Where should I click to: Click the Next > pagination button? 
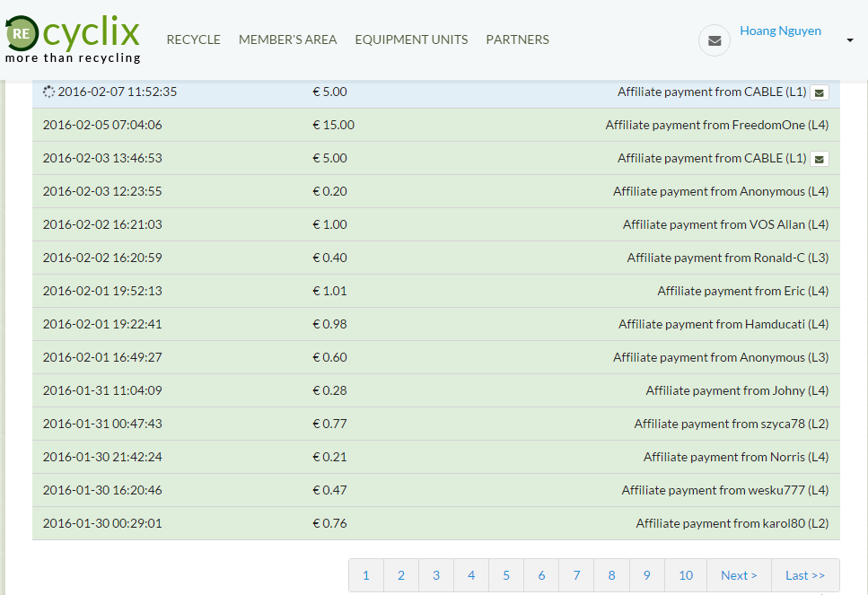point(739,575)
